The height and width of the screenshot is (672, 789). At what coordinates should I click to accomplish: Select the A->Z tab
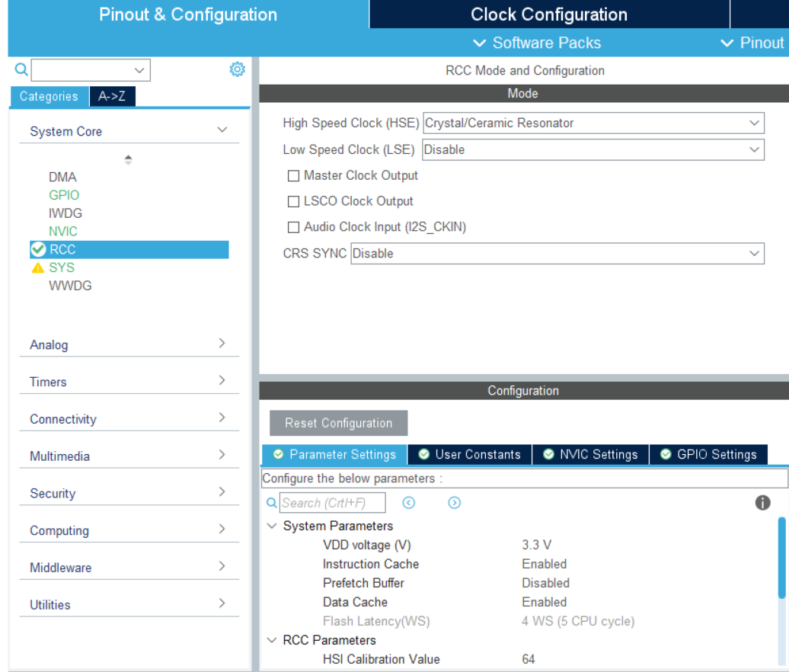pos(112,96)
